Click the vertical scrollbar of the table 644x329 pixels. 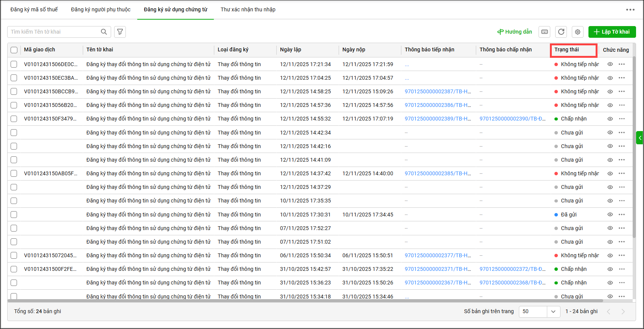pyautogui.click(x=634, y=147)
